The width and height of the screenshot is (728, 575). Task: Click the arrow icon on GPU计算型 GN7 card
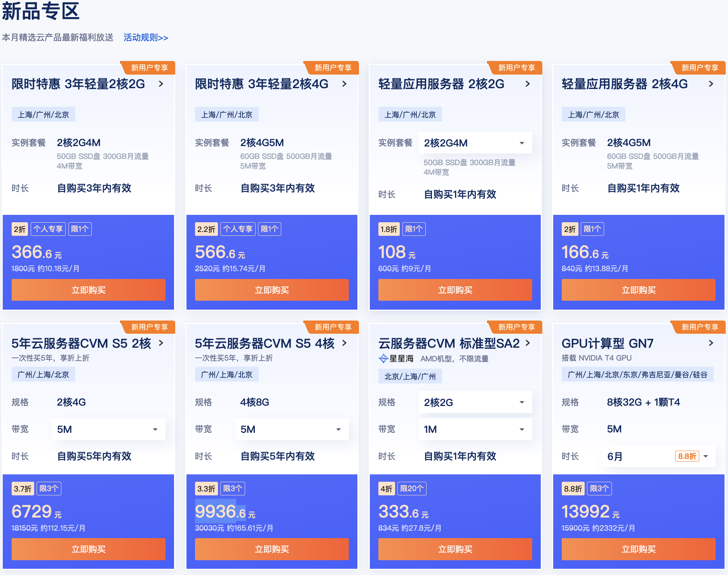click(x=711, y=343)
